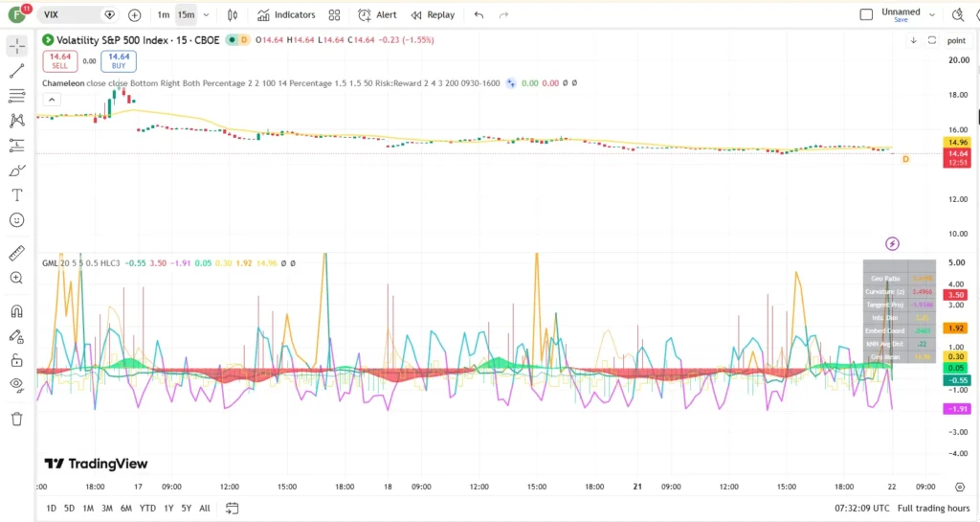Select the trend line drawing tool
The image size is (980, 522).
click(17, 71)
